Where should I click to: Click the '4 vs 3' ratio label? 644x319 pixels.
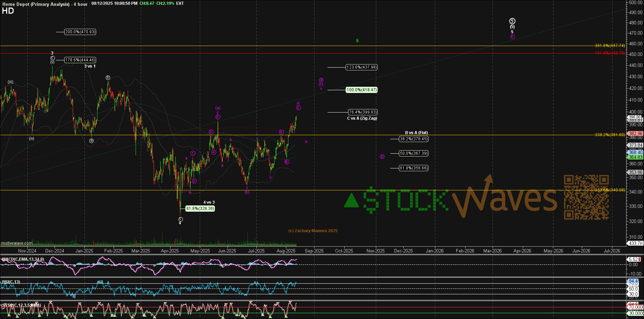(x=209, y=202)
